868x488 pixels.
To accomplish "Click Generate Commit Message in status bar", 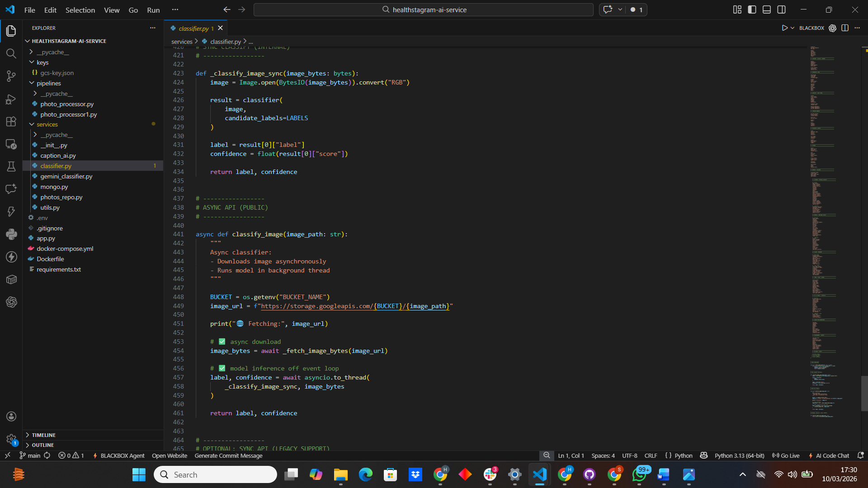I will tap(228, 455).
